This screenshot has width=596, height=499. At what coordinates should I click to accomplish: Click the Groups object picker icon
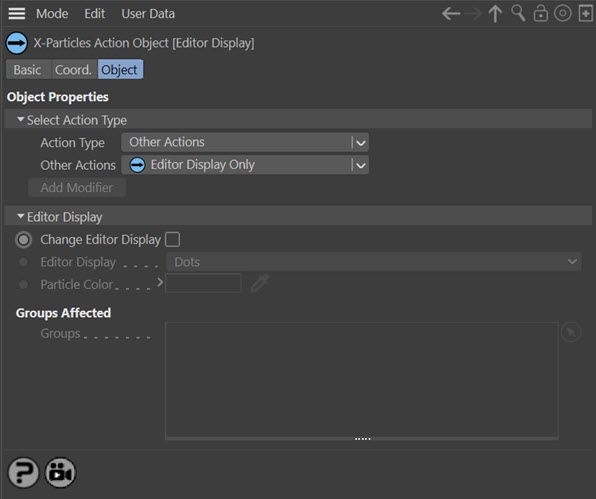tap(571, 333)
